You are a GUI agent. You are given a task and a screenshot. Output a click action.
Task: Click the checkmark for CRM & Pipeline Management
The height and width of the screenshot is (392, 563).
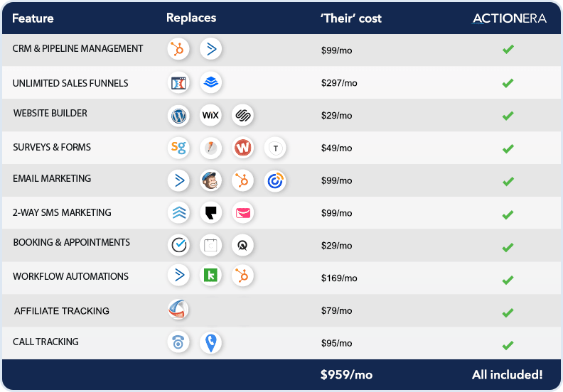pyautogui.click(x=508, y=50)
